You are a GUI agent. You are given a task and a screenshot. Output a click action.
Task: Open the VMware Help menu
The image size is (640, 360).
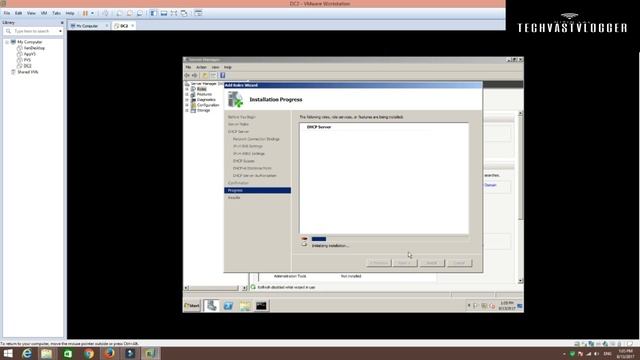point(70,13)
